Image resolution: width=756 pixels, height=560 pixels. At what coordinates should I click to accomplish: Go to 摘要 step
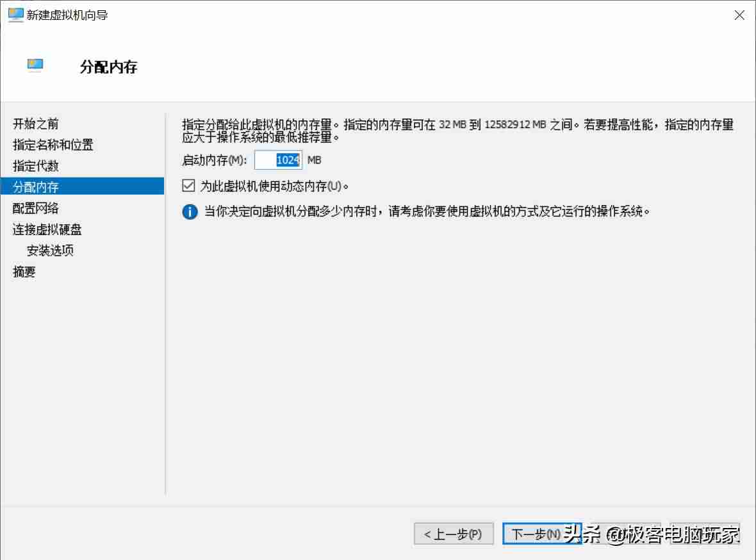(24, 272)
